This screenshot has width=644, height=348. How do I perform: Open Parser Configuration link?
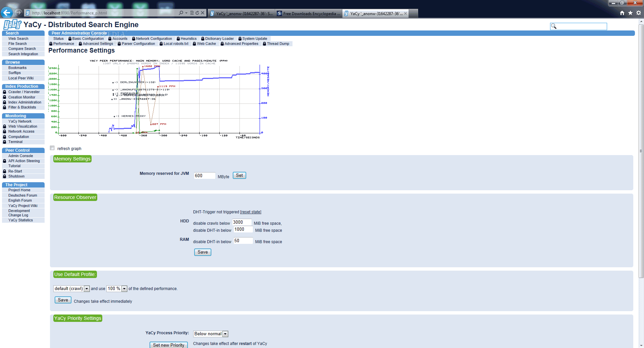click(138, 44)
